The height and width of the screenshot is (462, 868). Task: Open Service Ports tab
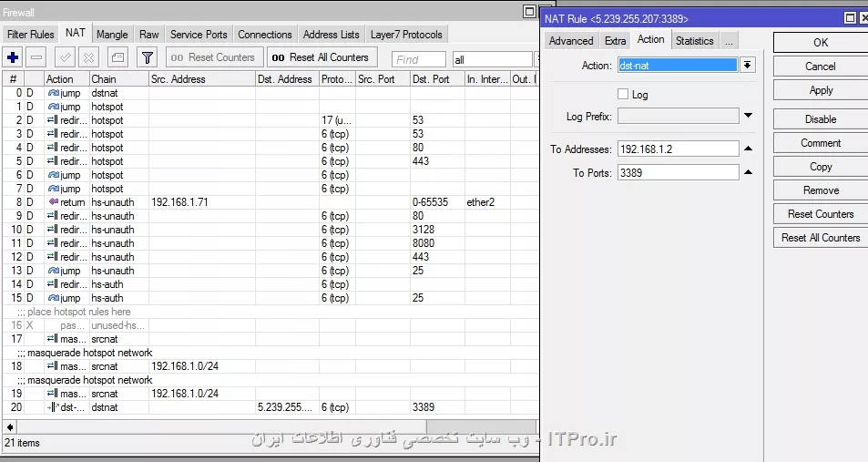tap(199, 35)
